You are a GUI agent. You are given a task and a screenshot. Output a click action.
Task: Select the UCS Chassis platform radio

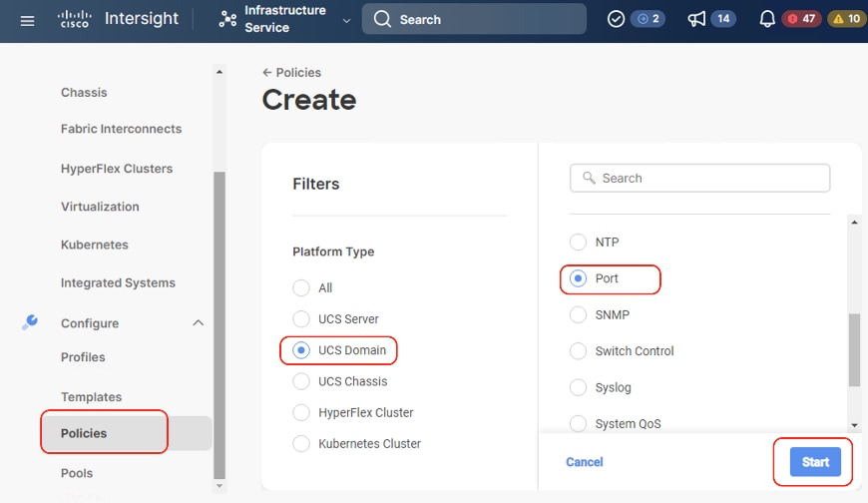tap(301, 381)
